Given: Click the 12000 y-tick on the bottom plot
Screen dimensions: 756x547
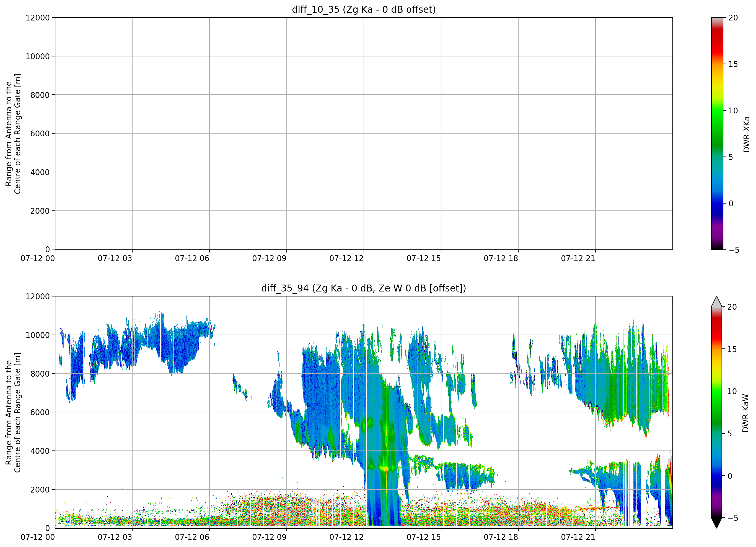Looking at the screenshot, I should (x=38, y=296).
